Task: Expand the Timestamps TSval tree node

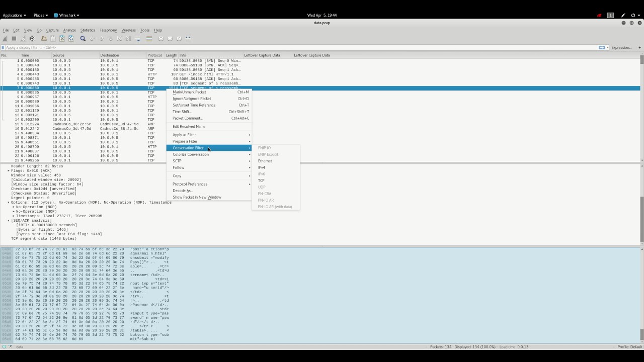Action: pos(14,216)
